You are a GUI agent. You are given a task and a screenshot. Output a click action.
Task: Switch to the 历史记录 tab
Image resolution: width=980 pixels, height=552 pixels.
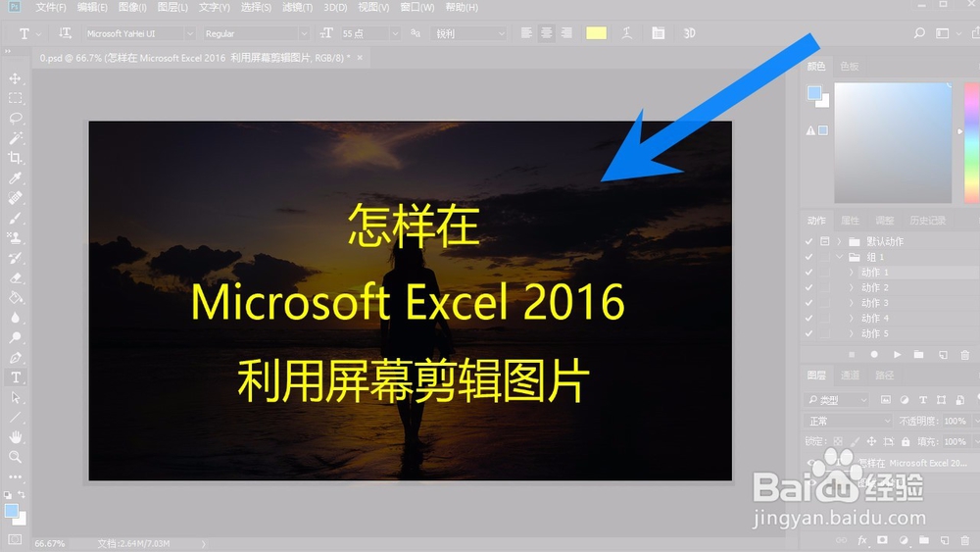pos(927,220)
